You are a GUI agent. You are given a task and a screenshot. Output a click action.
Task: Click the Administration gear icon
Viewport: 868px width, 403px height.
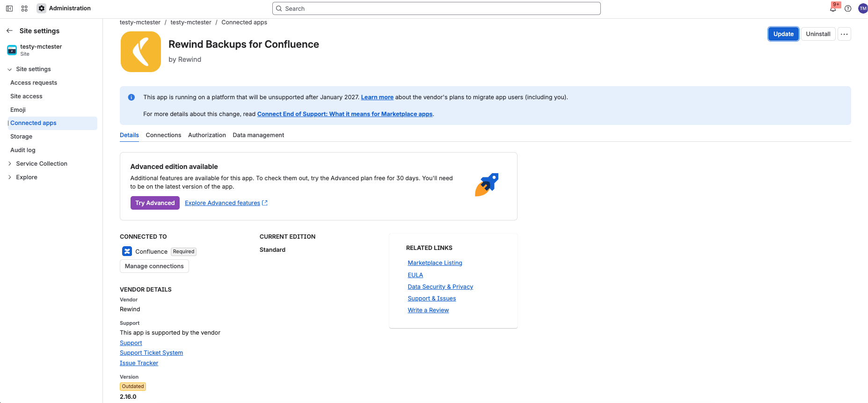[x=42, y=8]
